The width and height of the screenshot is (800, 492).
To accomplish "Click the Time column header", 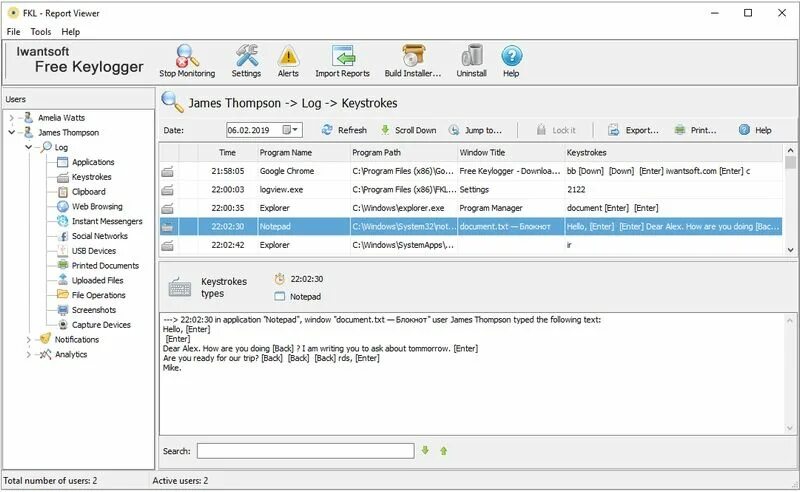I will [x=227, y=153].
